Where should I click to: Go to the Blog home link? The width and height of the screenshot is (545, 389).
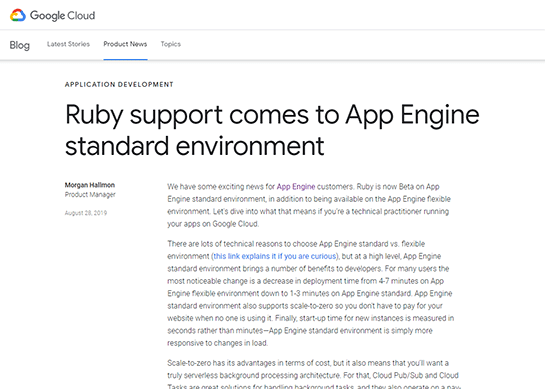click(19, 45)
